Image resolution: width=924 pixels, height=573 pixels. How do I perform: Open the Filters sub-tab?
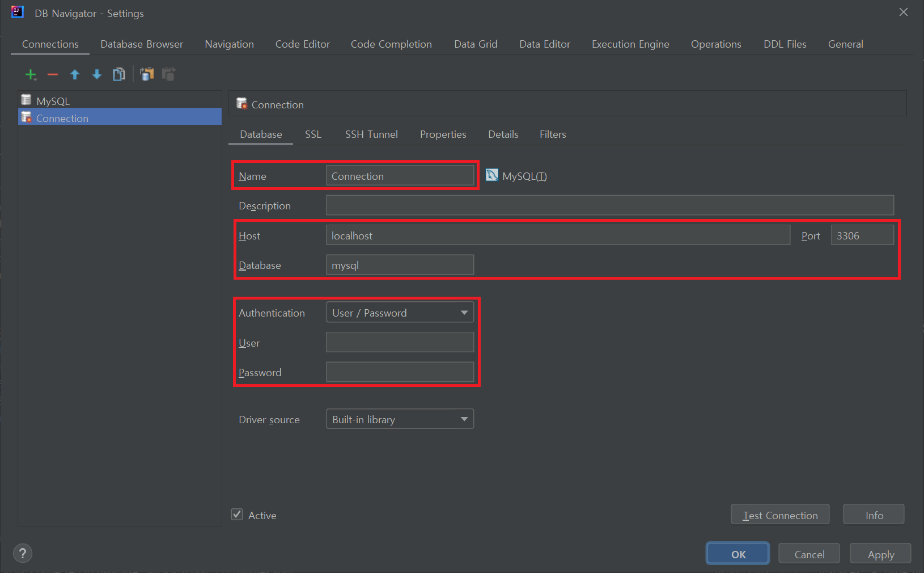[553, 134]
